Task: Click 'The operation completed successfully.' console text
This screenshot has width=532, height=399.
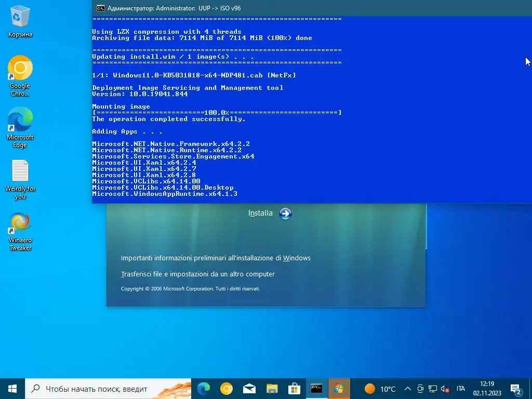Action: (x=169, y=119)
